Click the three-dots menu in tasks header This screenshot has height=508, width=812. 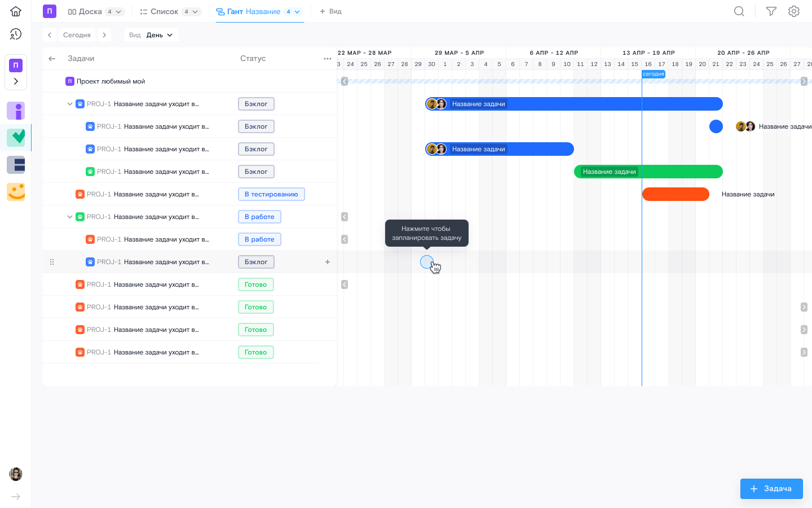(328, 59)
